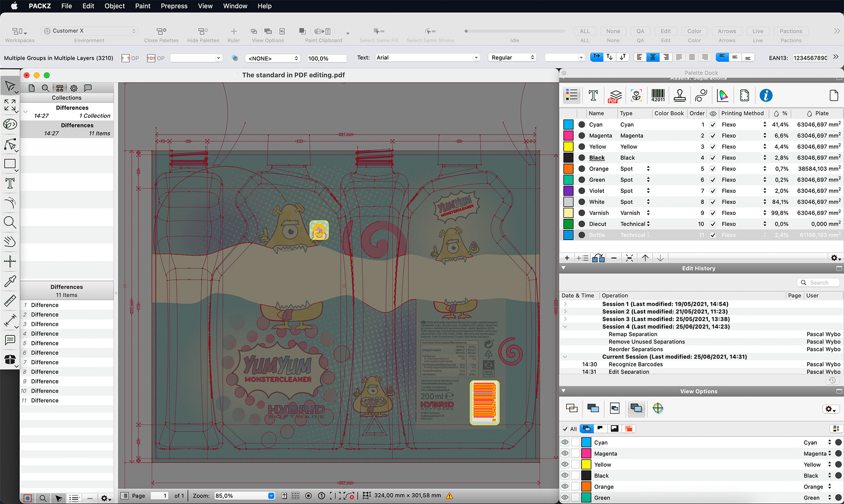Click the None workspace button
Screen dimensions: 844x504
click(x=613, y=31)
